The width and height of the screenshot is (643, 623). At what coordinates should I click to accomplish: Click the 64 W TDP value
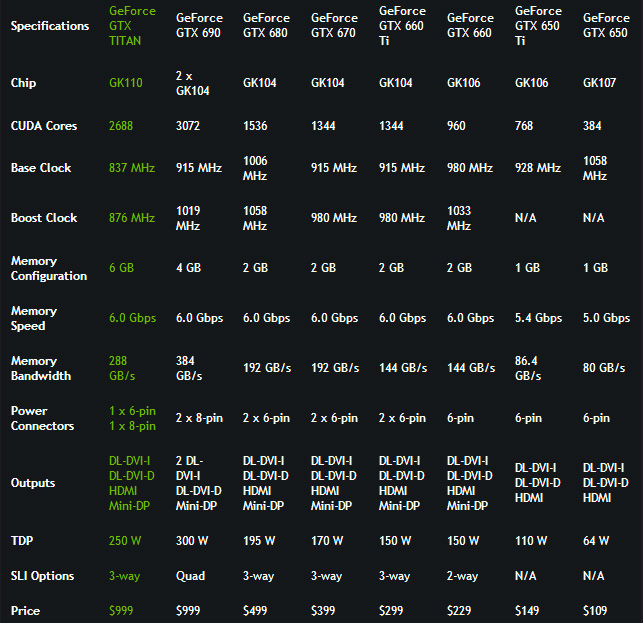[x=596, y=541]
